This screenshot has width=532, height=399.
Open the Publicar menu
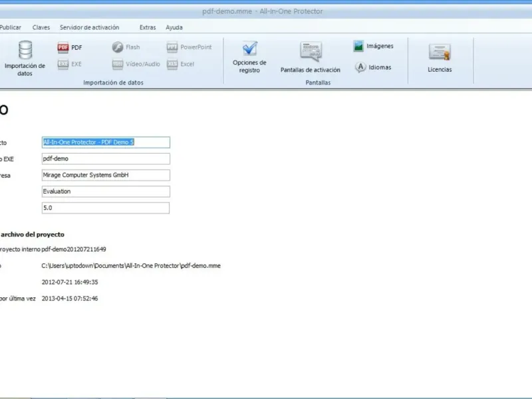[x=11, y=27]
